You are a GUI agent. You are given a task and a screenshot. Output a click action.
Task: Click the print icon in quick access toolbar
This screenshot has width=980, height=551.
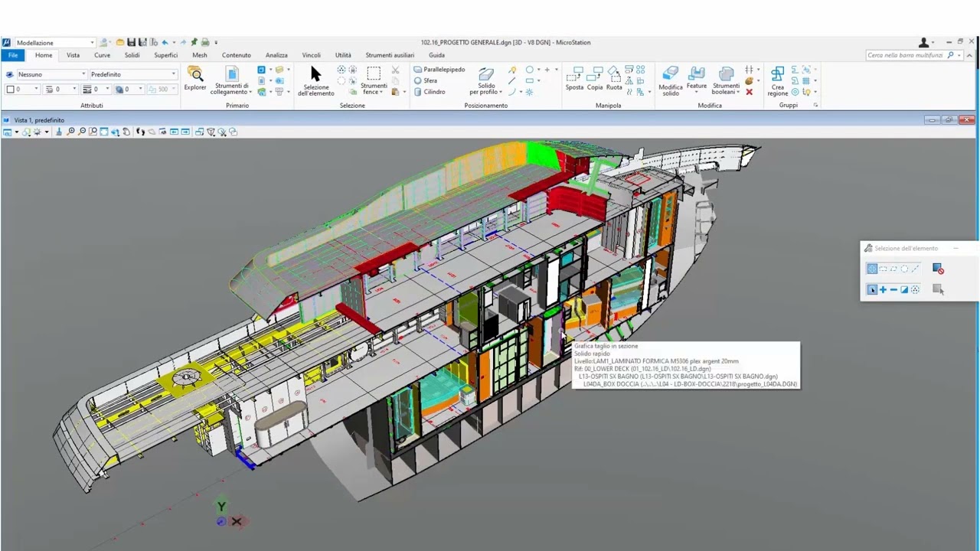point(205,43)
